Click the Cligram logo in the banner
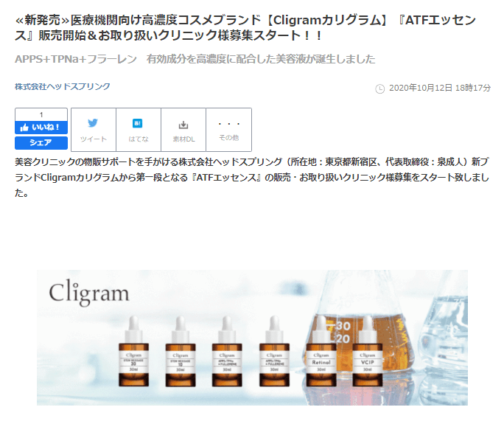Viewport: 504px width, 438px height. 89,292
